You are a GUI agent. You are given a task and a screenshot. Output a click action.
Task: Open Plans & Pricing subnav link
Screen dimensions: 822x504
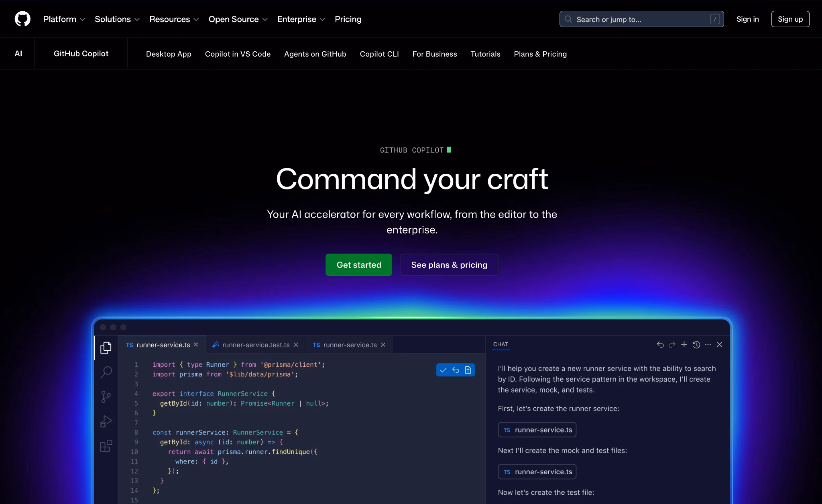click(x=540, y=54)
